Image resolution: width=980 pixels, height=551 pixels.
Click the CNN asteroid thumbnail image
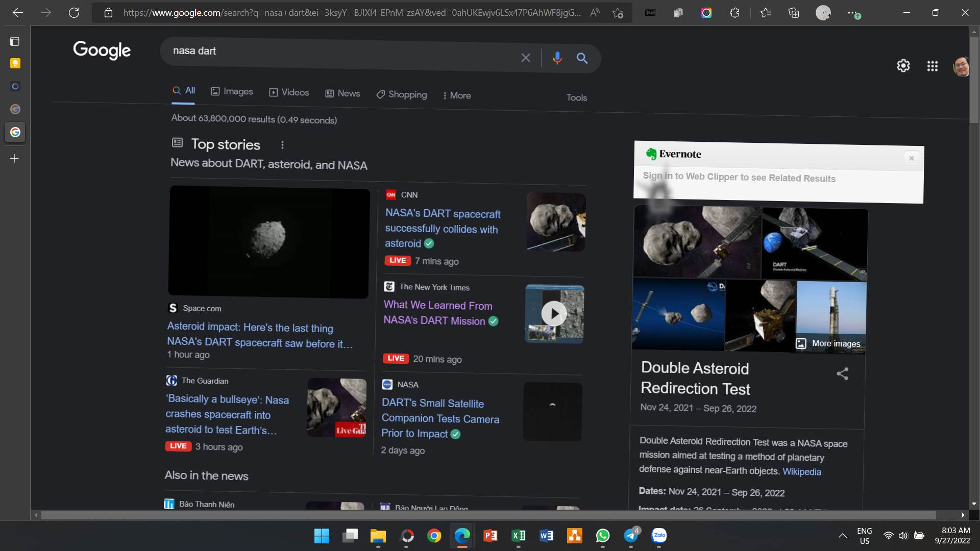556,221
